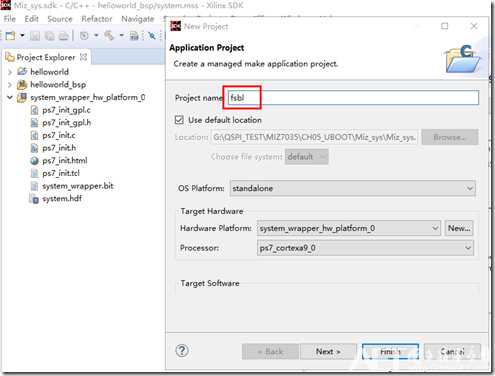The height and width of the screenshot is (376, 495).
Task: Select ps7_init.tcl file icon
Action: click(x=34, y=173)
